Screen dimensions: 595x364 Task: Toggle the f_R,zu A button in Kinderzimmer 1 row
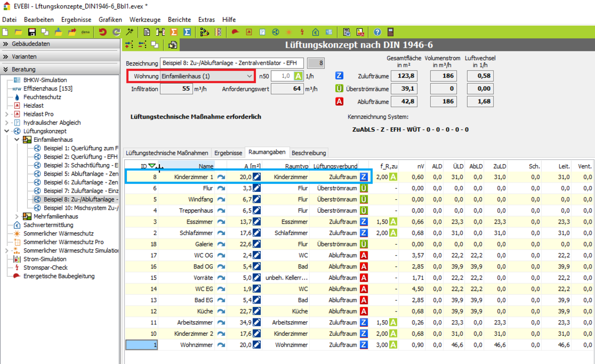(393, 177)
